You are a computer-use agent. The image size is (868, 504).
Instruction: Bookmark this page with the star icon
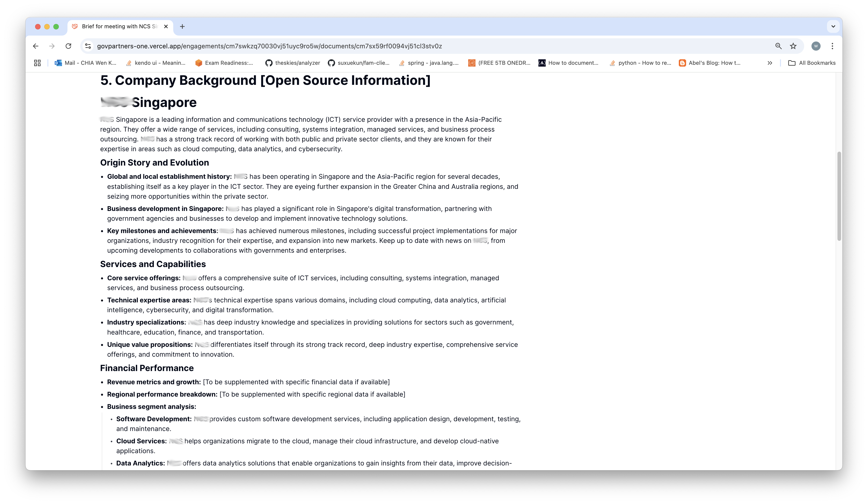coord(793,46)
